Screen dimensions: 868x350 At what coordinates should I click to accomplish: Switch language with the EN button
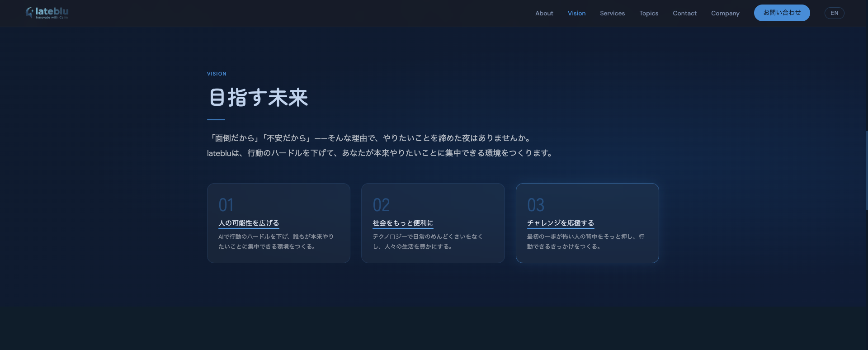click(834, 13)
